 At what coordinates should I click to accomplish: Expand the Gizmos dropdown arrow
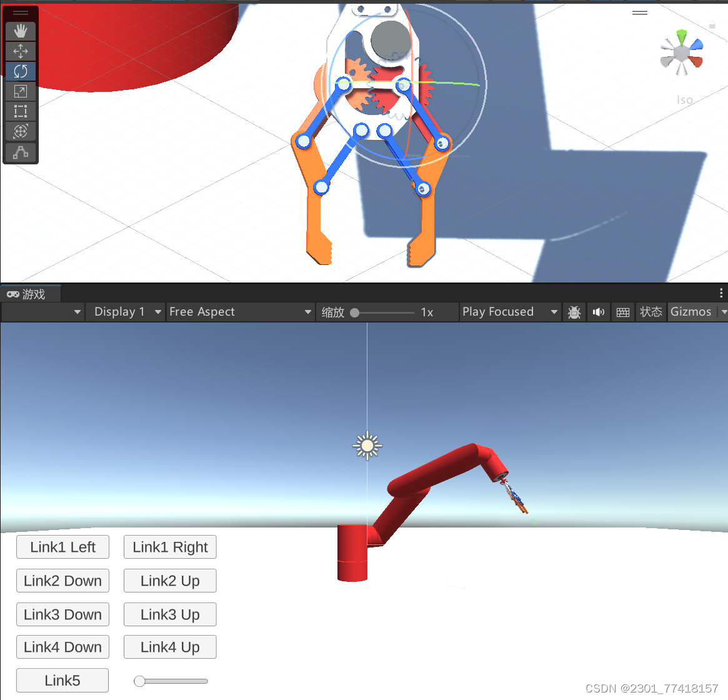coord(724,312)
